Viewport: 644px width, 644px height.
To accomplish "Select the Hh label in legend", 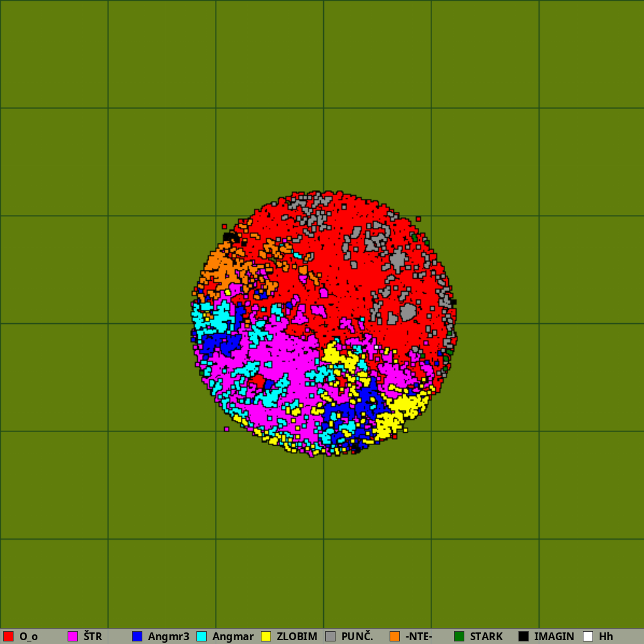I will click(x=606, y=636).
